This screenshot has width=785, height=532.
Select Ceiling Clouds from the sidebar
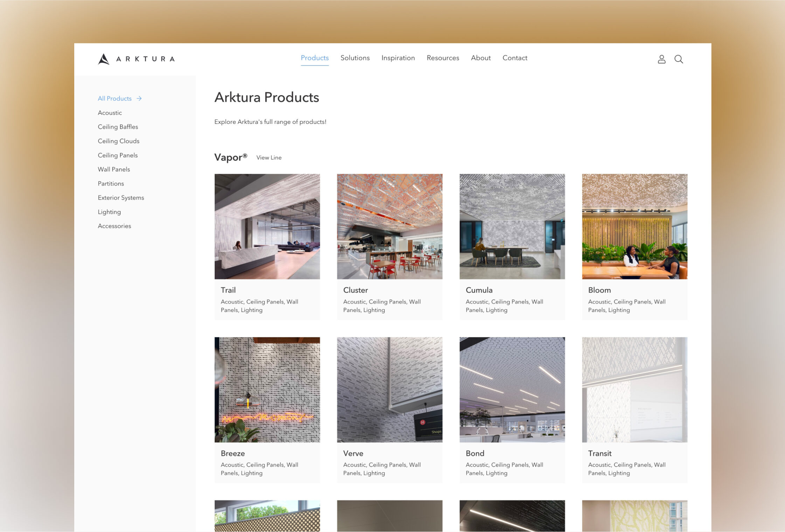[x=118, y=141]
